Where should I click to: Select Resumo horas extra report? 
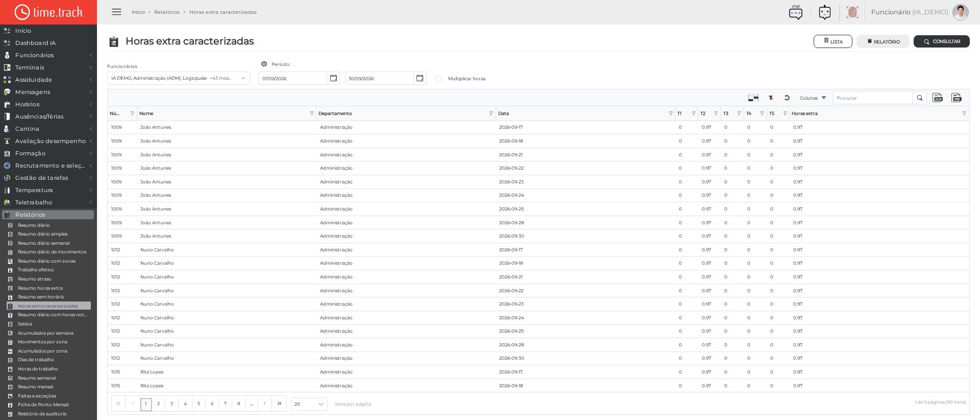40,288
